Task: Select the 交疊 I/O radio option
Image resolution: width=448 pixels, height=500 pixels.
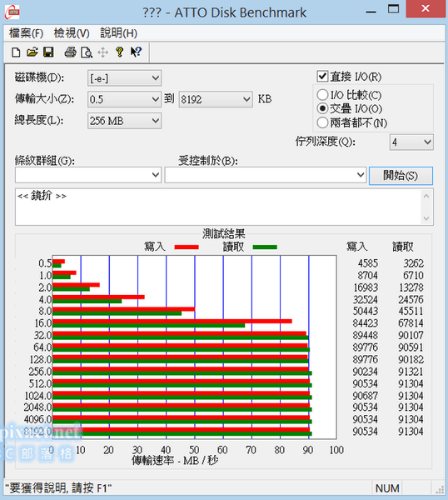Action: coord(322,108)
